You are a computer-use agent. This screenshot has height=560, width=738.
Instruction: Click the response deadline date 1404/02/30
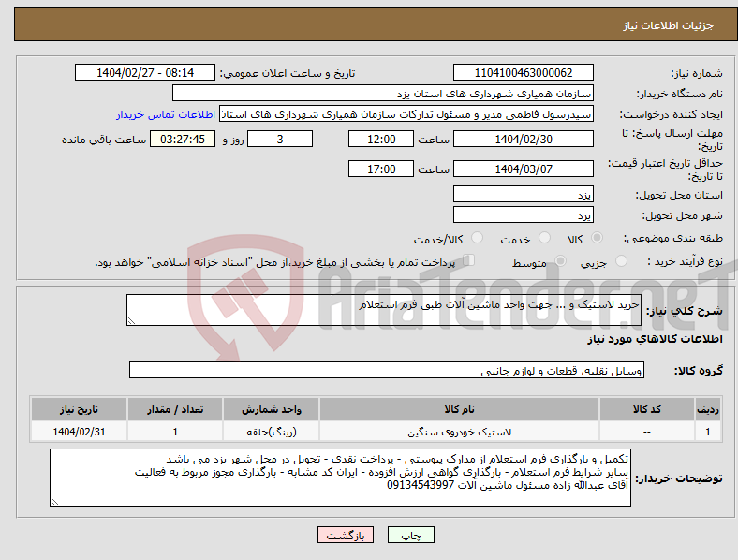click(523, 140)
